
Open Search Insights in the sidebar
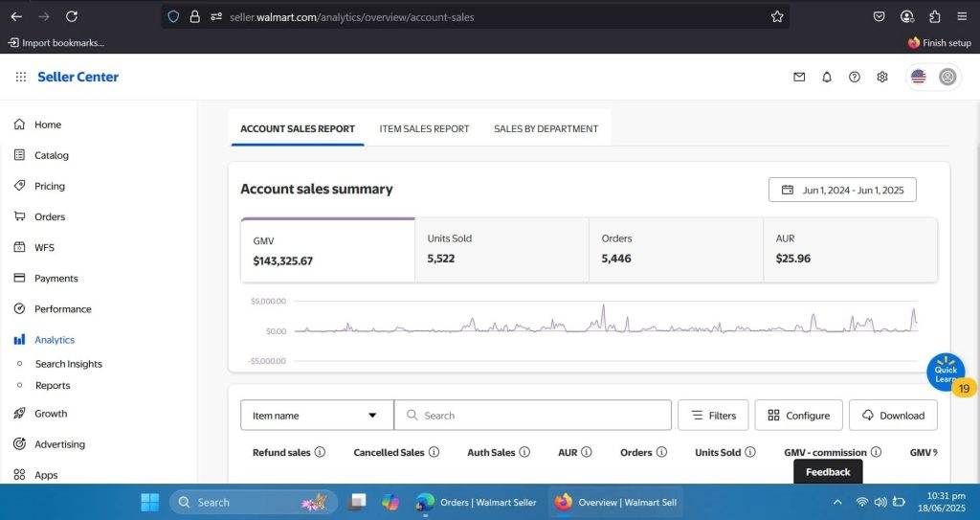coord(68,364)
